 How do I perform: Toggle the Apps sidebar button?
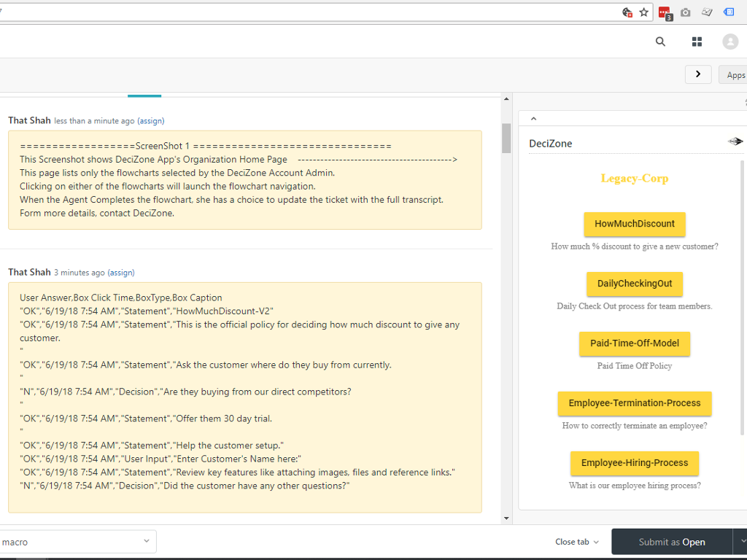pos(734,75)
